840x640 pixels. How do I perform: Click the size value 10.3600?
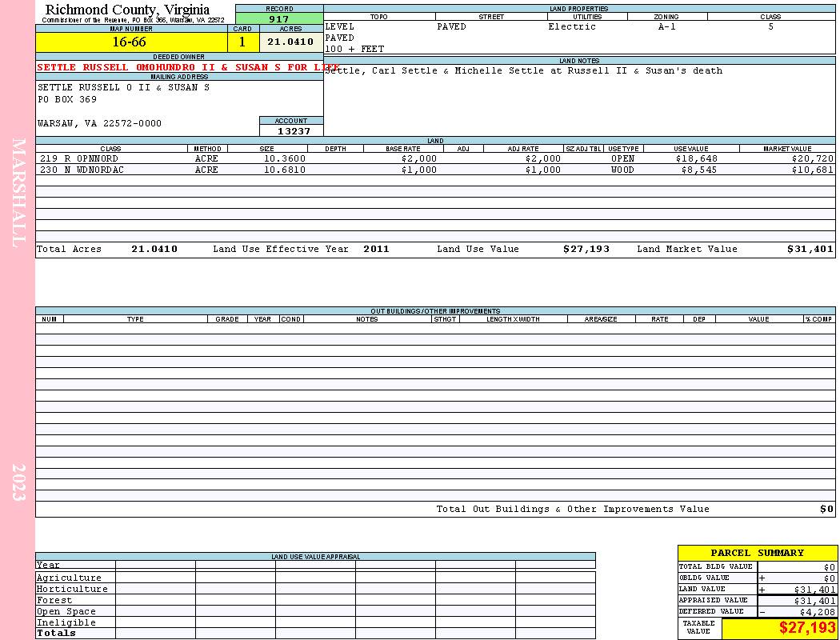tap(285, 158)
